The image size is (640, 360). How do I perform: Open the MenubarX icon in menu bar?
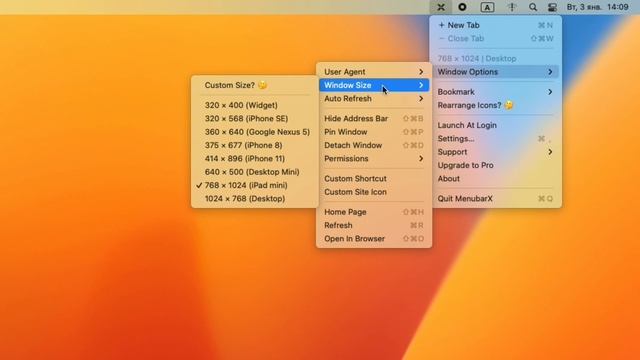tap(441, 7)
